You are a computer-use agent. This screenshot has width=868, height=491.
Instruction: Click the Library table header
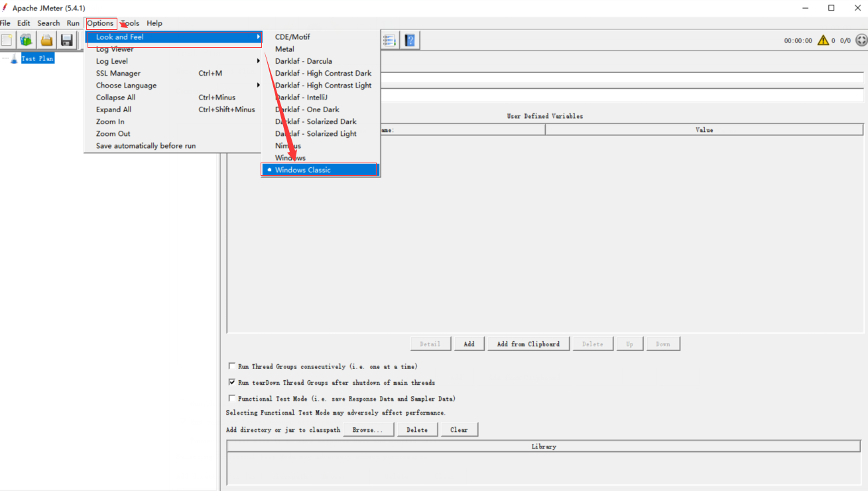point(544,447)
